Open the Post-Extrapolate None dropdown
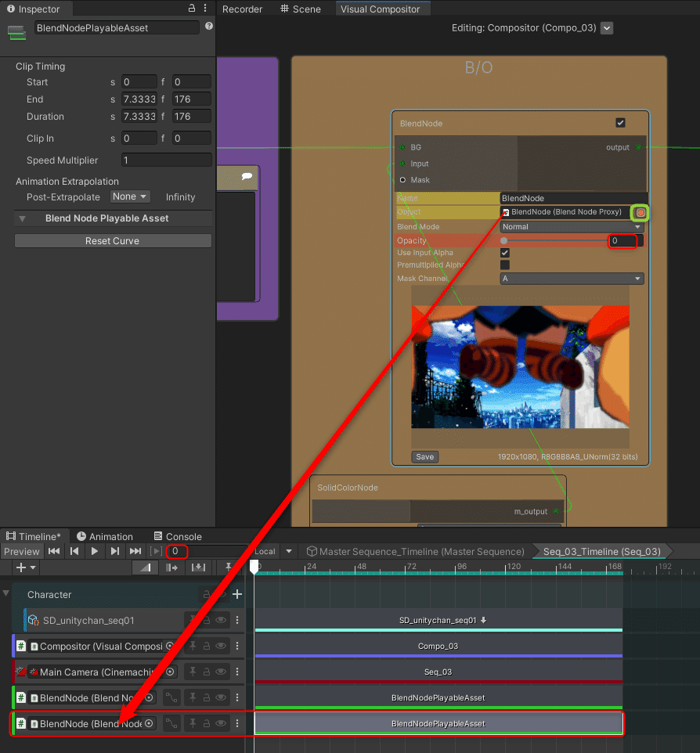700x753 pixels. 130,196
